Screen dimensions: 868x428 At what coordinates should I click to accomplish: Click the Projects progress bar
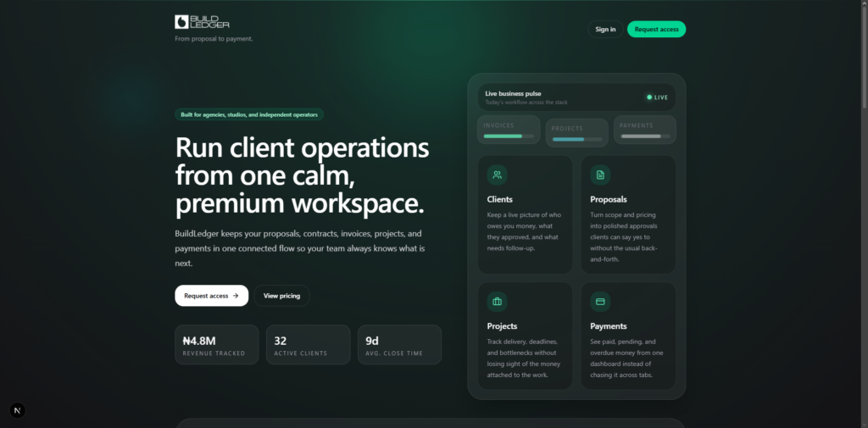coord(576,139)
